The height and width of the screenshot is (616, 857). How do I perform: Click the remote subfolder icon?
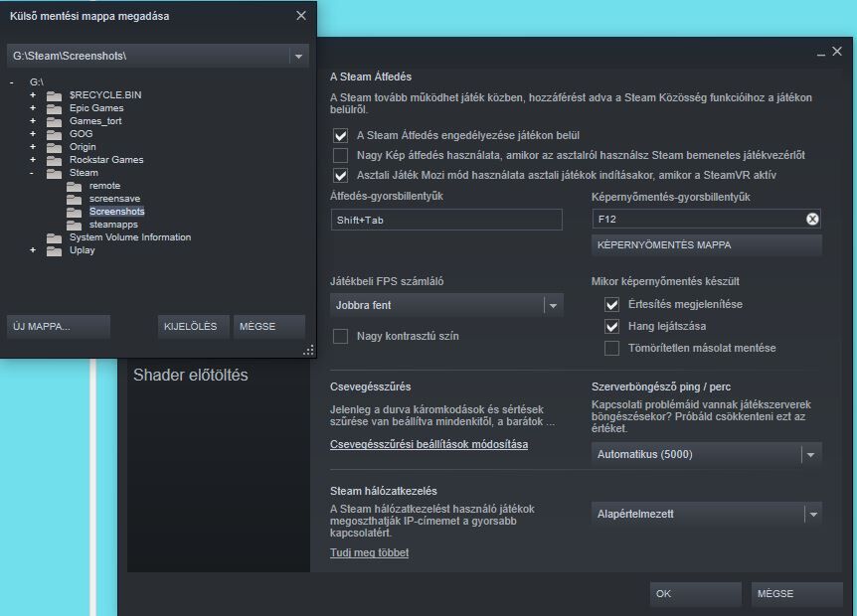(74, 186)
